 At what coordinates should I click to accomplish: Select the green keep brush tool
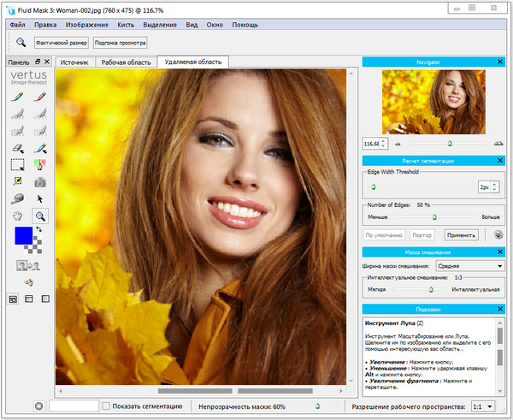(x=16, y=98)
